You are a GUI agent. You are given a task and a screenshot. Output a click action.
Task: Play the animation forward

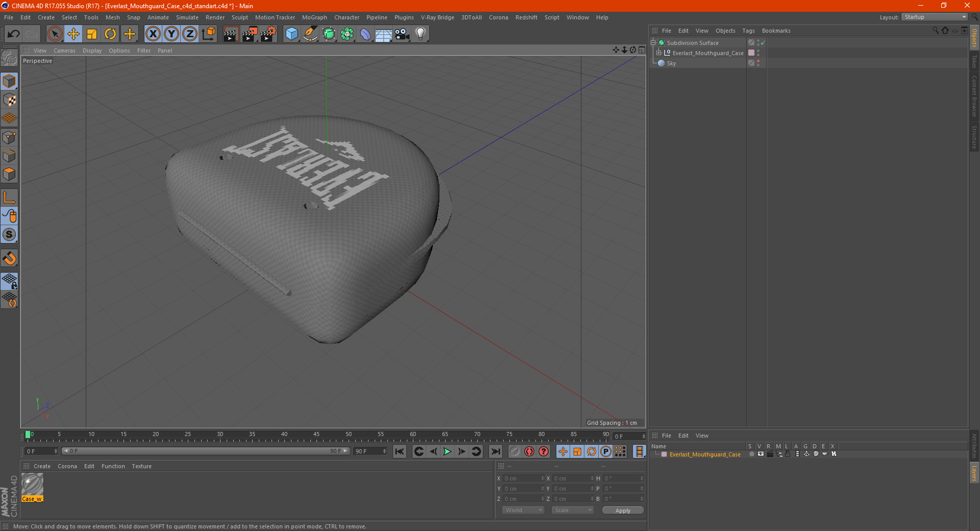[x=447, y=451]
